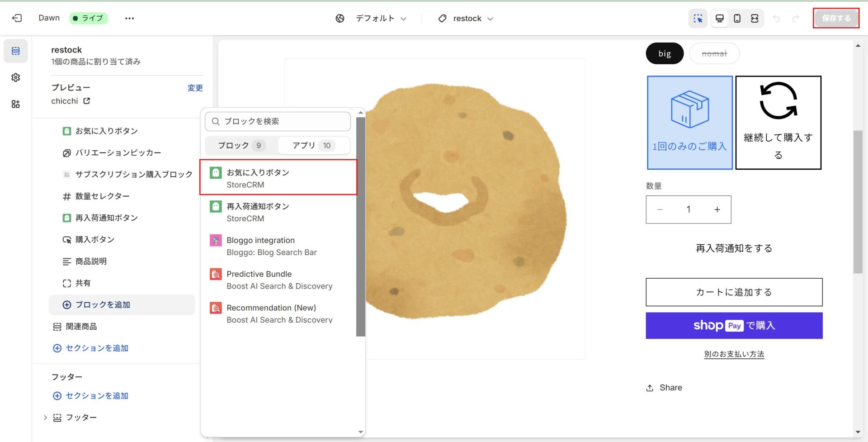Screen dimensions: 868x442
Task: Switch to the アプリ tab
Action: click(313, 145)
